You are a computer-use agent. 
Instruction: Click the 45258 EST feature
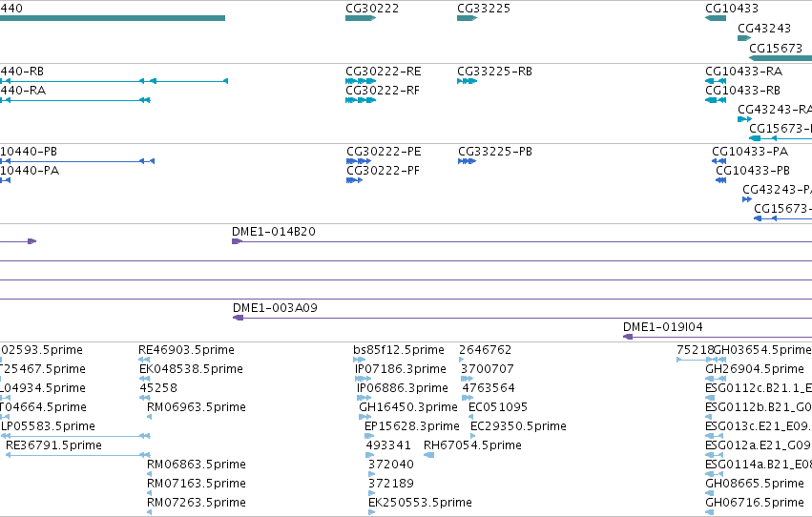click(144, 398)
